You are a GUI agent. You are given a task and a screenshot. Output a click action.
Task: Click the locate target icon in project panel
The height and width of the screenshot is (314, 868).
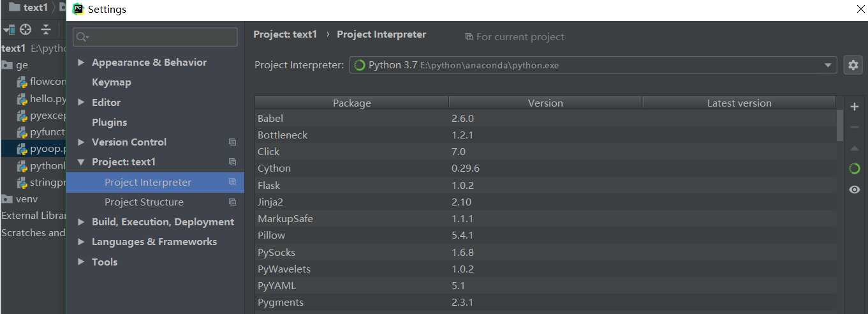[x=26, y=29]
